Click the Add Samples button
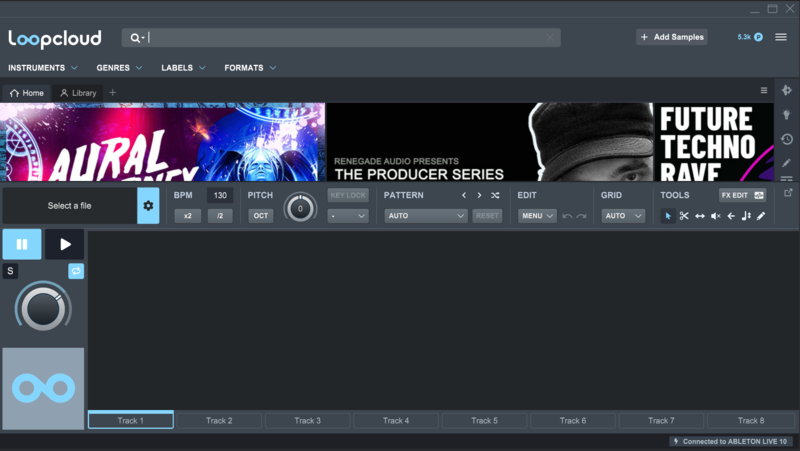This screenshot has width=800, height=451. (672, 37)
